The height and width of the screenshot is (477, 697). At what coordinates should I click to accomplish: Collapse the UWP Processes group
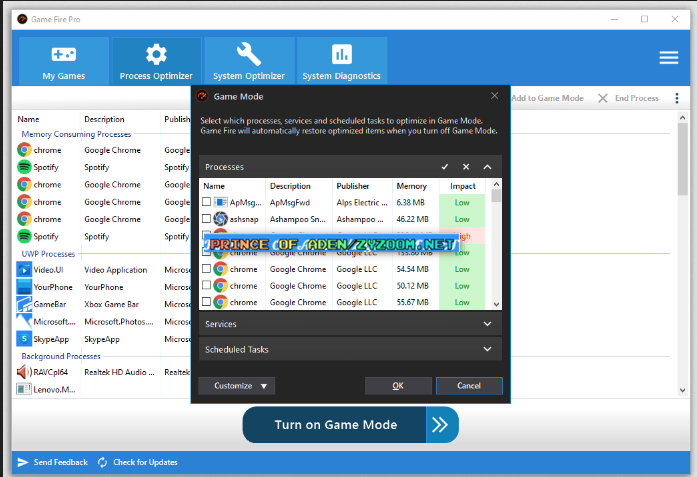pos(48,254)
